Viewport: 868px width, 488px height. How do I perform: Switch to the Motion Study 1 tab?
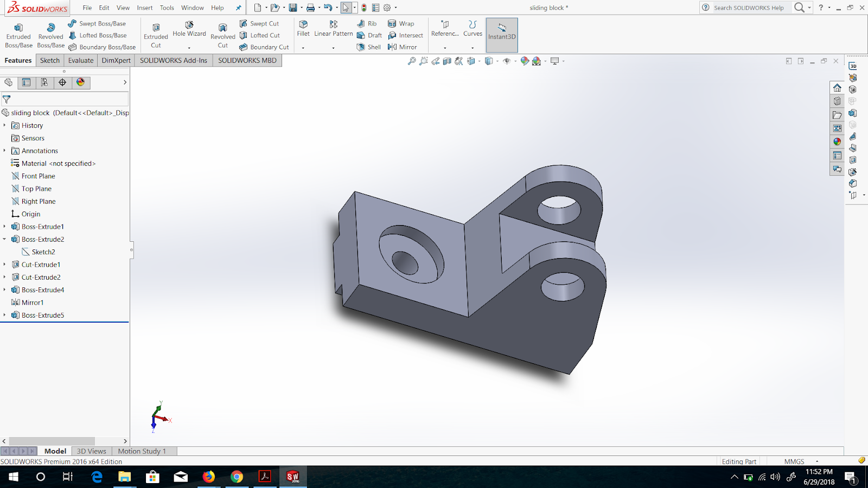[143, 451]
